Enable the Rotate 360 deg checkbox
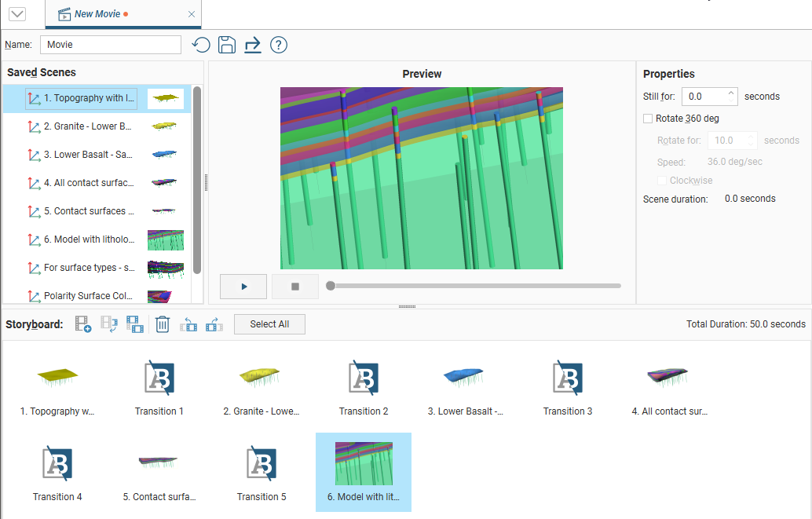The width and height of the screenshot is (812, 519). [648, 119]
